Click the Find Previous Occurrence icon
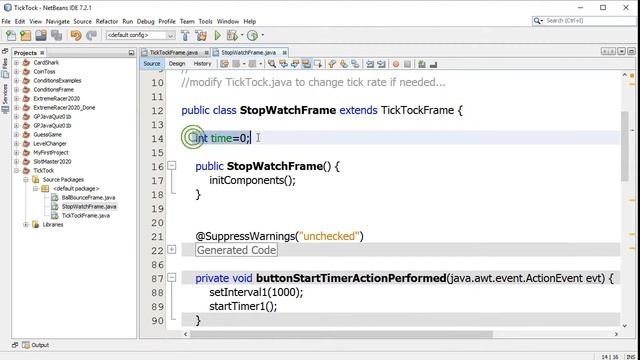Viewport: 640px width, 360px height. point(283,64)
